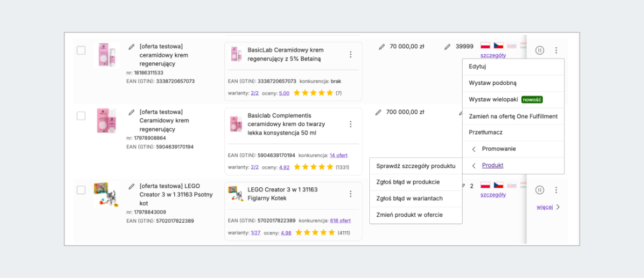Click the title Basiclab Complementis ceramidowy krem
Image resolution: width=644 pixels, height=279 pixels.
pyautogui.click(x=286, y=124)
